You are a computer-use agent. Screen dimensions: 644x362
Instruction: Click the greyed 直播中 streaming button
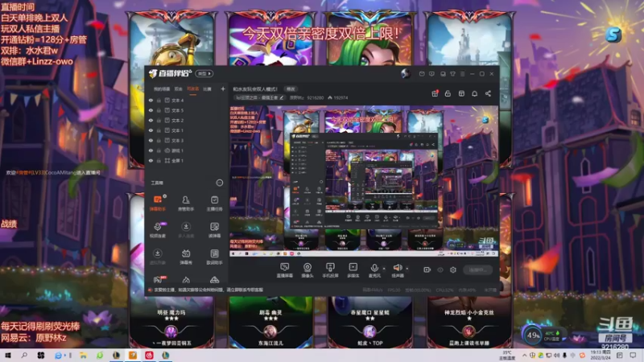click(477, 269)
